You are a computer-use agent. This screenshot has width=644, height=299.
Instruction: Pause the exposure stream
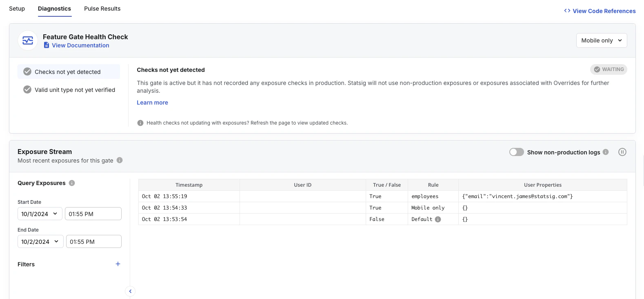click(x=622, y=152)
